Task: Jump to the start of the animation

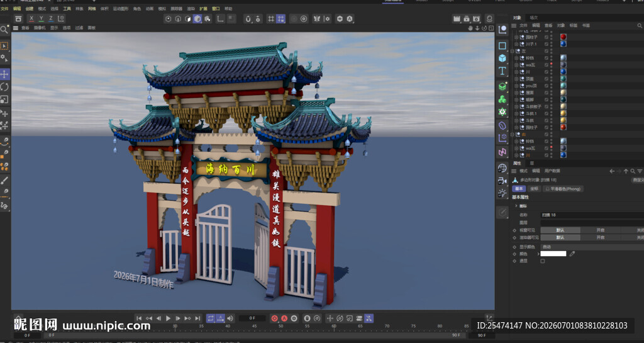Action: coord(139,318)
